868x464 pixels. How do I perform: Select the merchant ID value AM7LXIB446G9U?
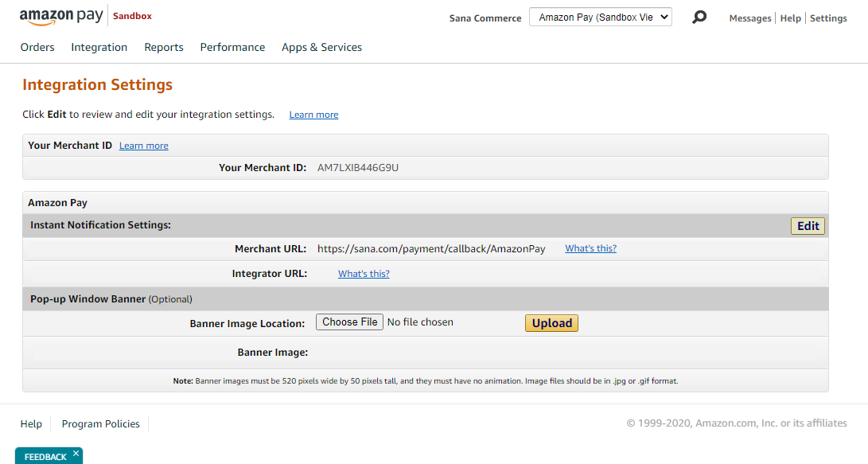357,168
